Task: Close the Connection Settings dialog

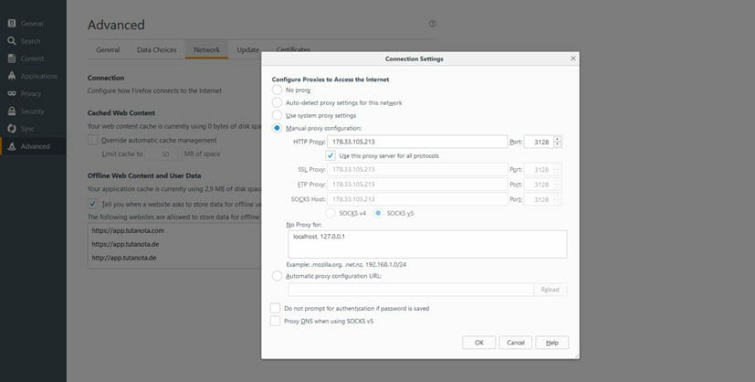Action: click(x=573, y=58)
